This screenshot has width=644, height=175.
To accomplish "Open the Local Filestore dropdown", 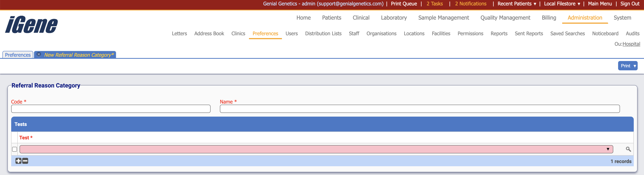I will (x=561, y=4).
